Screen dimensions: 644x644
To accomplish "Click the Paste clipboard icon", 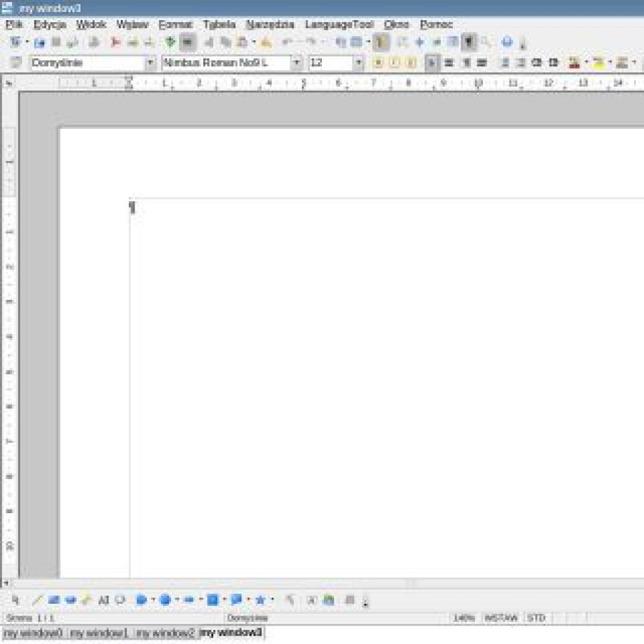I will pyautogui.click(x=243, y=42).
